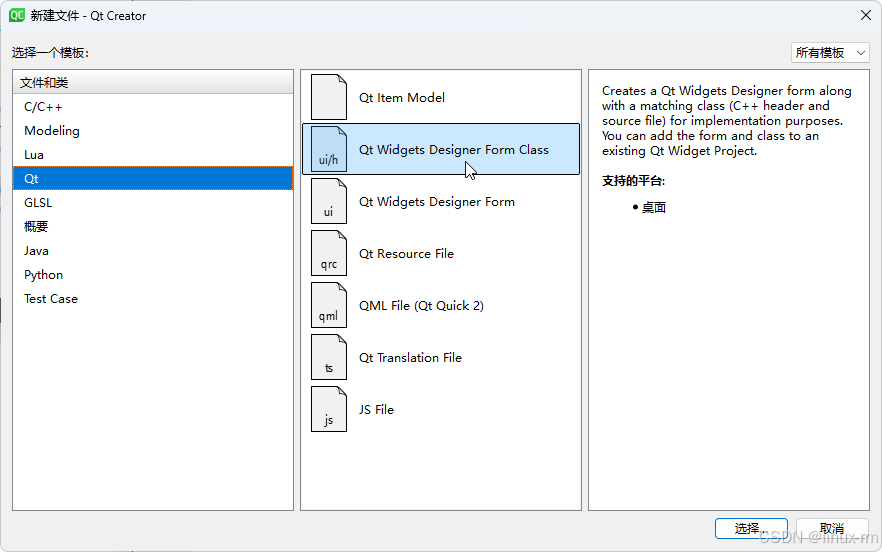This screenshot has width=882, height=552.
Task: Click the ui/h form class icon
Action: pos(328,149)
